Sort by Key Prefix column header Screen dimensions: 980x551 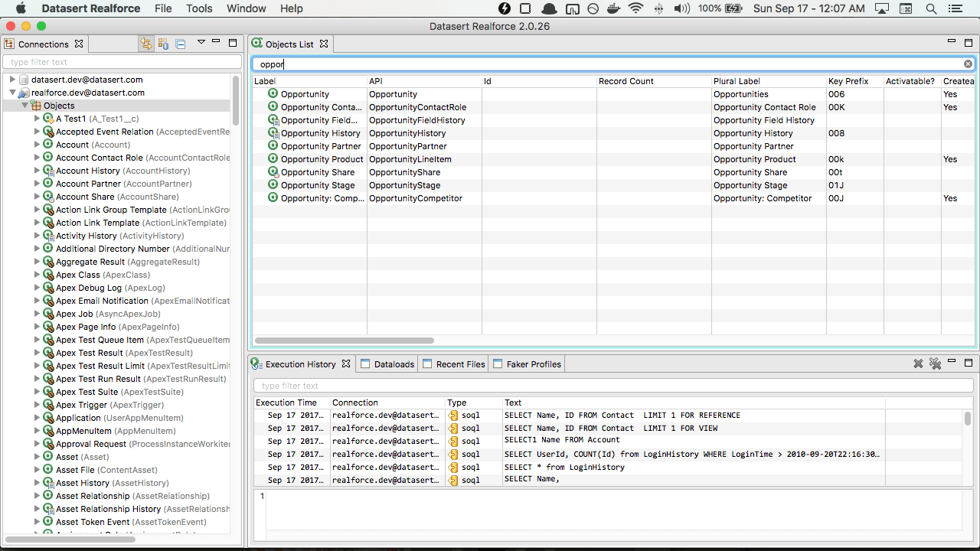click(x=854, y=81)
